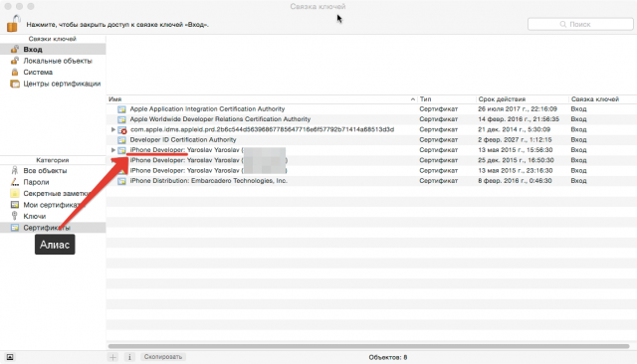Image resolution: width=637 pixels, height=364 pixels.
Task: Click the Секретные заметки note icon
Action: tap(15, 193)
